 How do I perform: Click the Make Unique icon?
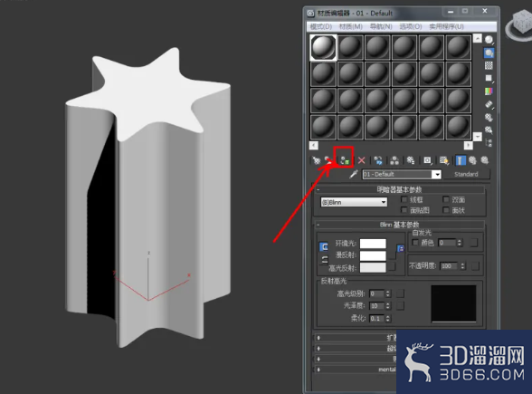tap(394, 160)
